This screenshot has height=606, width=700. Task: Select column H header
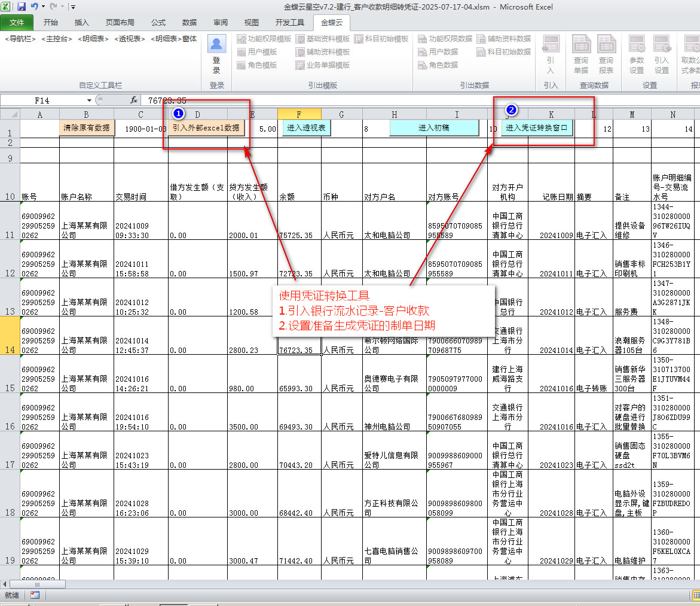(x=395, y=114)
